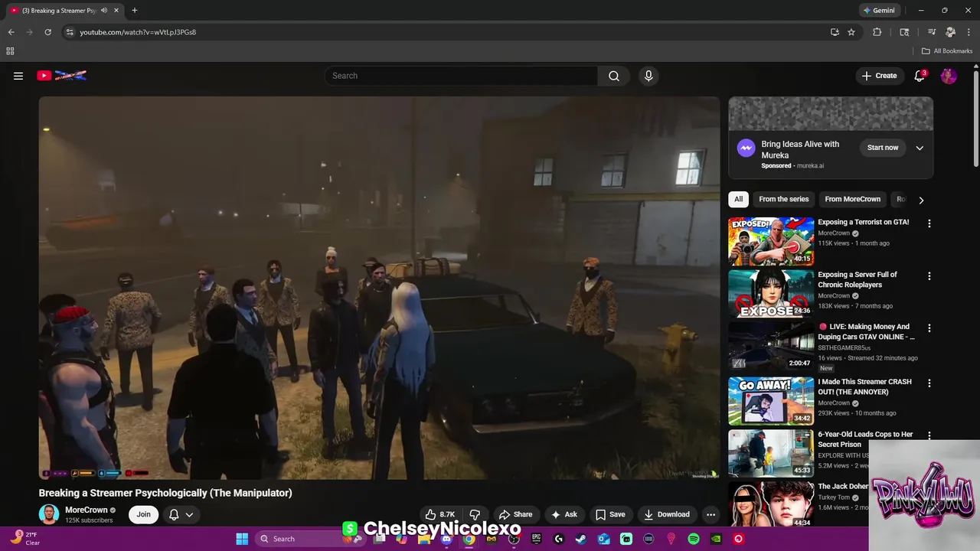Like the video (8.7K thumbs up)
The width and height of the screenshot is (980, 551).
[x=441, y=514]
